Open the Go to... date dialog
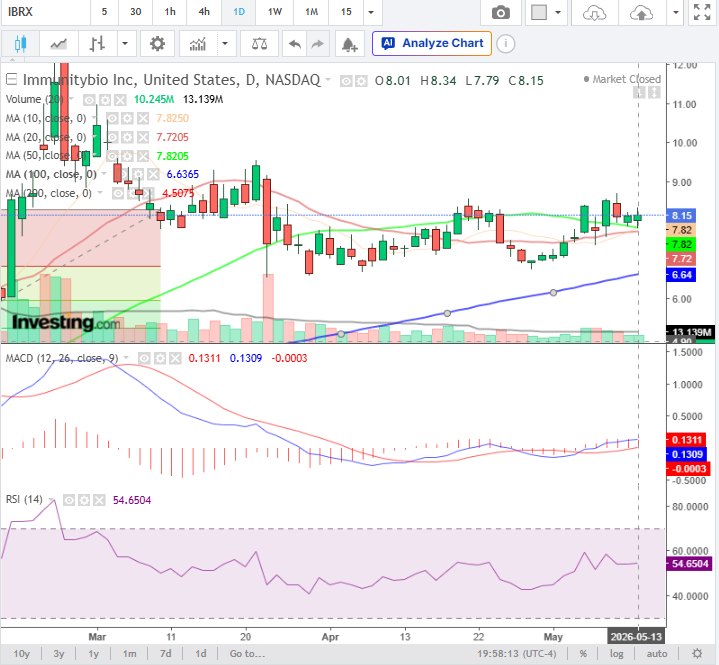The height and width of the screenshot is (665, 719). [x=247, y=654]
